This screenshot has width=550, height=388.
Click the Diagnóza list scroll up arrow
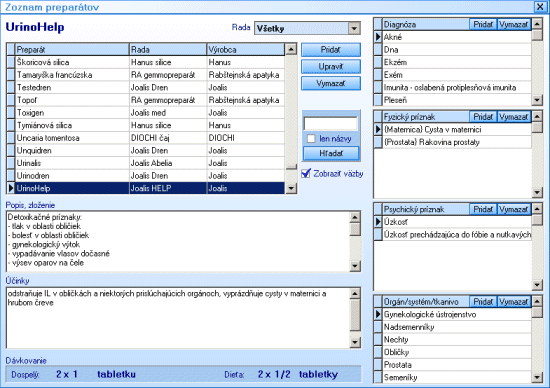click(x=537, y=24)
